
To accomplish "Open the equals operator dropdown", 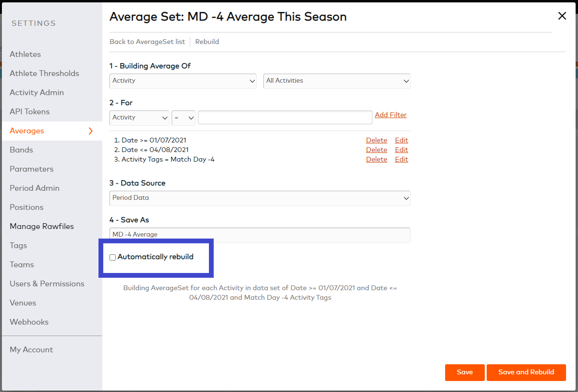I will [184, 118].
